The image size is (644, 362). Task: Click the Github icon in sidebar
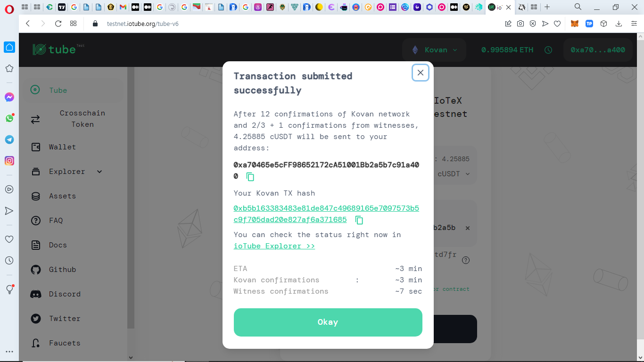[36, 270]
